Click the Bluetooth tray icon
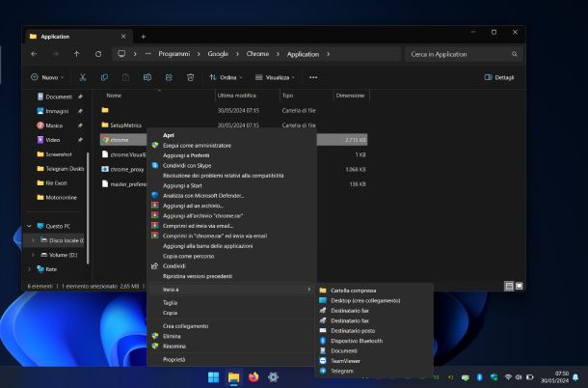 (479, 377)
